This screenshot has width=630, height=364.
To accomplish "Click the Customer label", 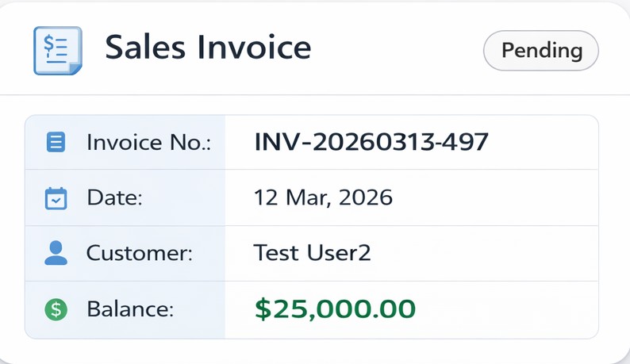I will point(140,254).
